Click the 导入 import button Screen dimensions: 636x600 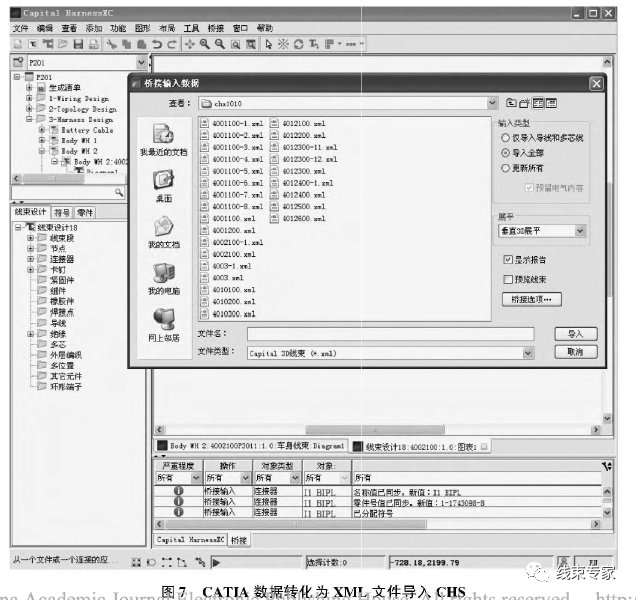(x=576, y=334)
